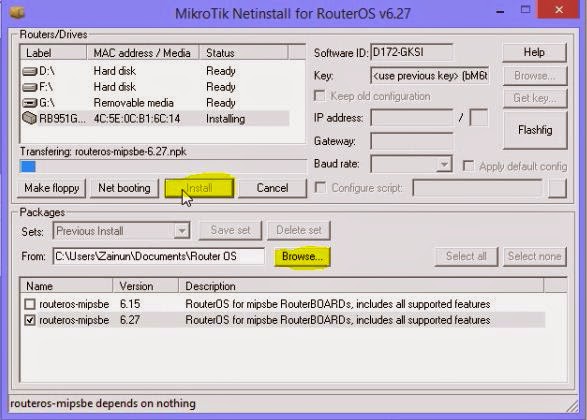Select the G:\ removable media icon
587x420 pixels.
[x=30, y=103]
